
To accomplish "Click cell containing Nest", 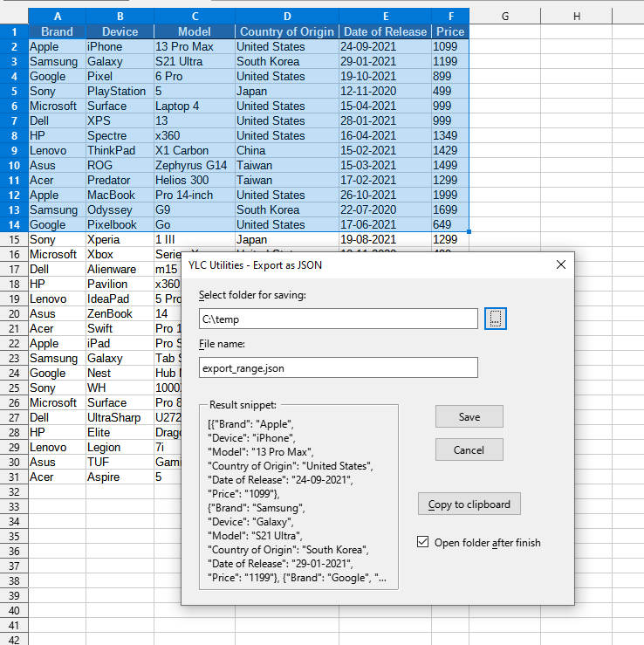I will [120, 373].
